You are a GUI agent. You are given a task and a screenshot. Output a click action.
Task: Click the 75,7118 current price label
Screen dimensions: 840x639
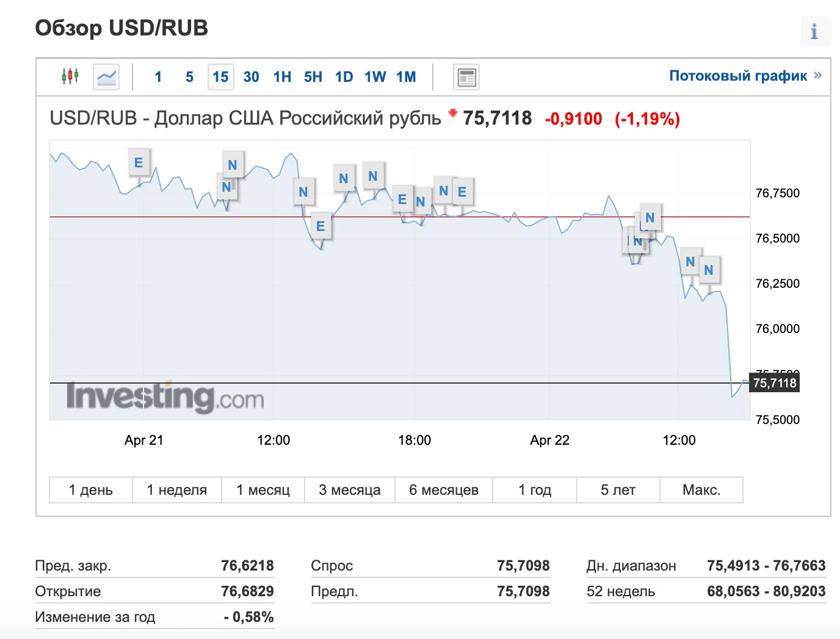774,383
